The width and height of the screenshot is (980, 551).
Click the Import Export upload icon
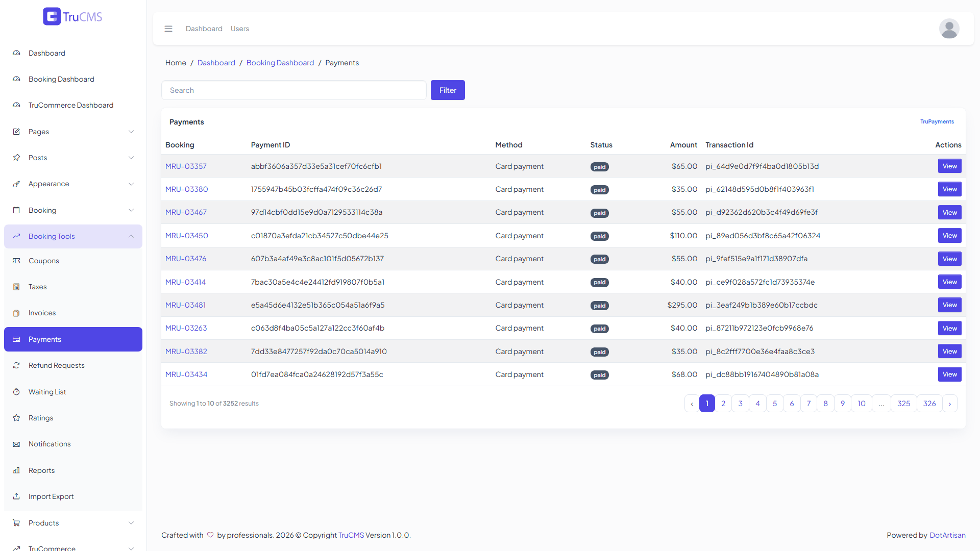click(x=16, y=496)
